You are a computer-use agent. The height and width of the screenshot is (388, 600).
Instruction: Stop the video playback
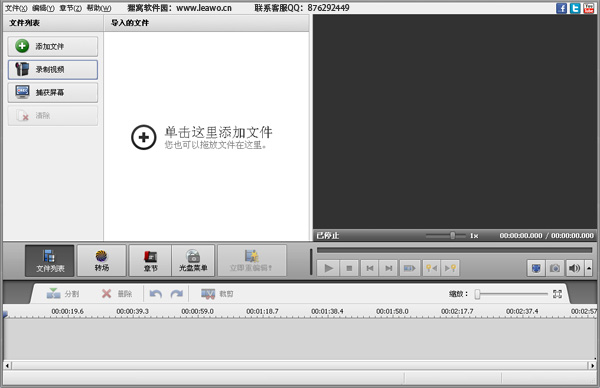pos(349,268)
